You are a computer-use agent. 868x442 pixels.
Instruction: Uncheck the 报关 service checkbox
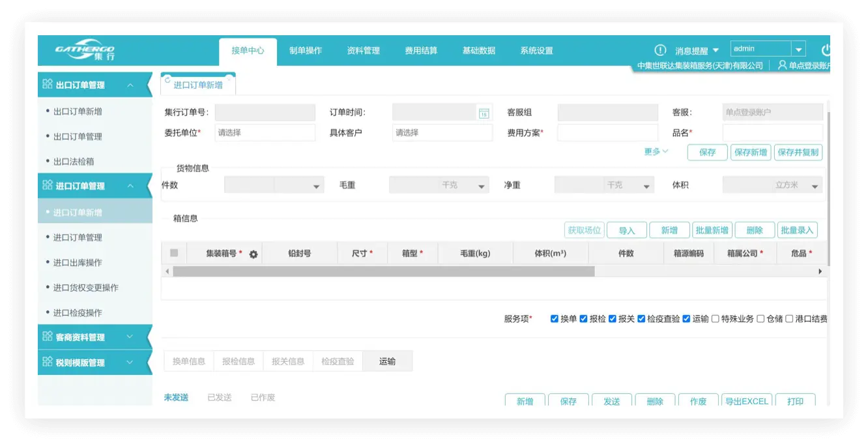[613, 319]
